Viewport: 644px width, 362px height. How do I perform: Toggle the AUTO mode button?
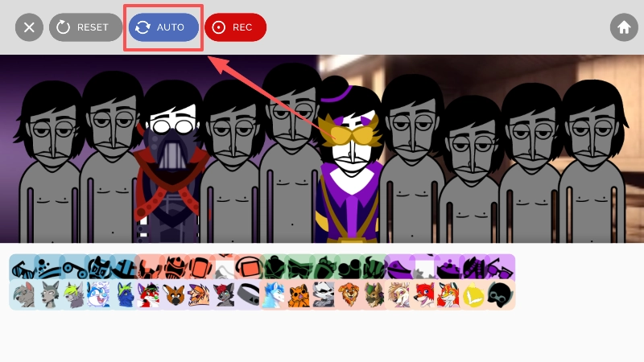pos(163,27)
